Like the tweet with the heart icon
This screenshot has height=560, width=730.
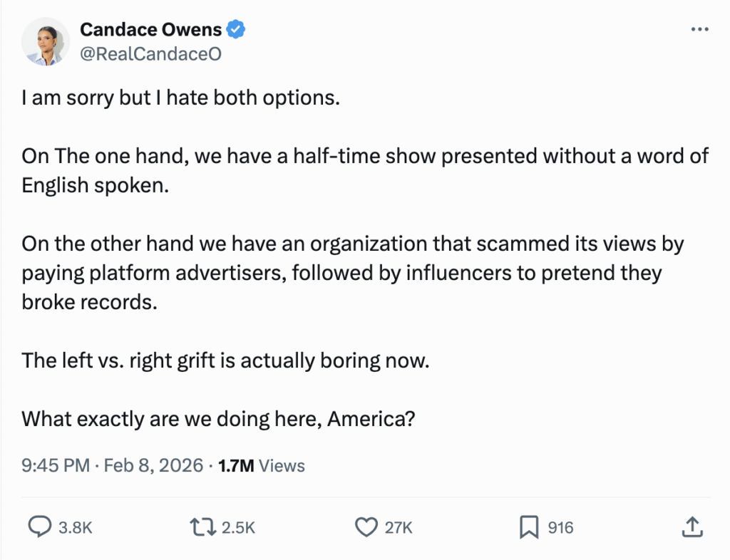point(366,527)
